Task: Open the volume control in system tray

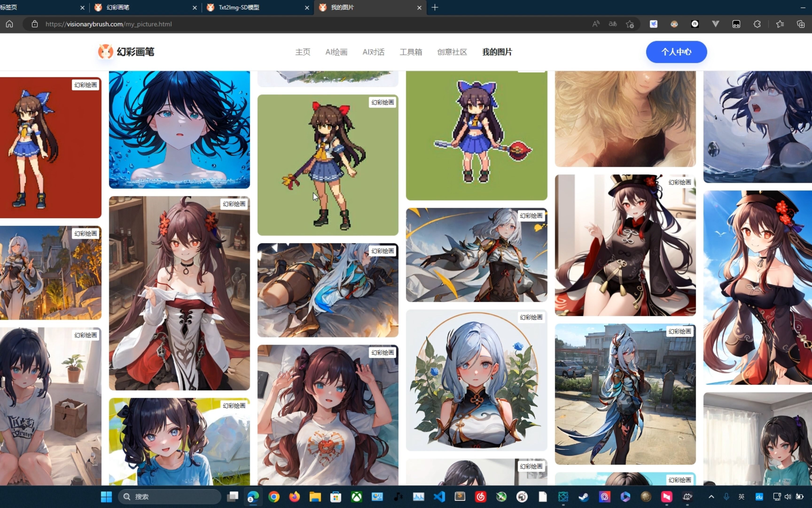Action: (x=788, y=496)
